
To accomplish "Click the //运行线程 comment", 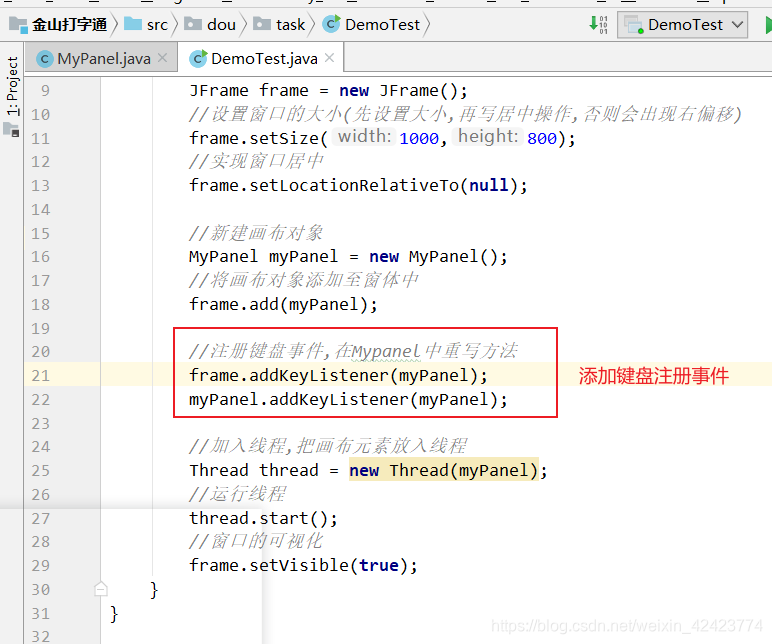I will click(x=237, y=494).
